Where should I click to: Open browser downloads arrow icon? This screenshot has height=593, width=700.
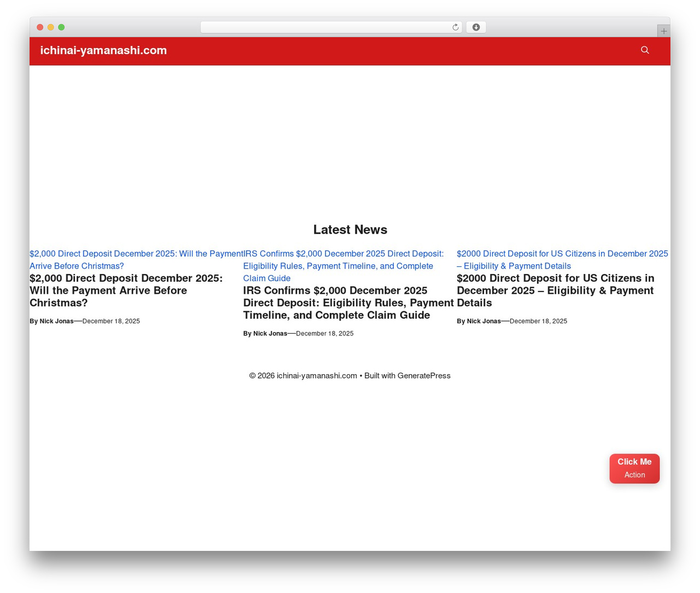[476, 27]
